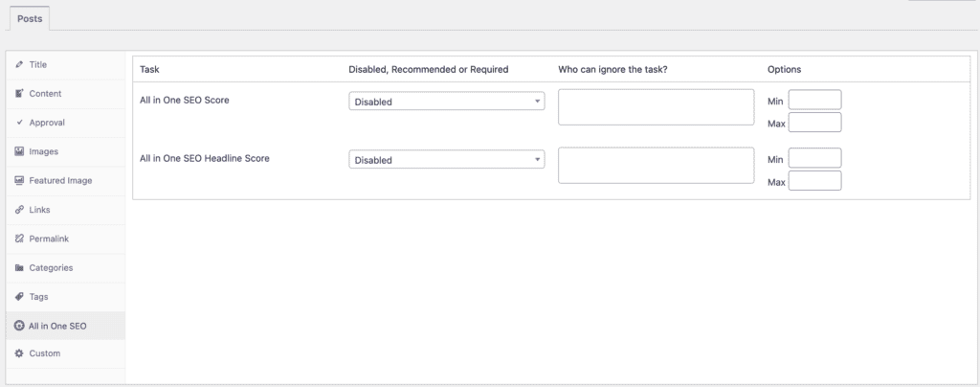
Task: Click the 'All in One SEO Score' task label
Action: point(185,100)
